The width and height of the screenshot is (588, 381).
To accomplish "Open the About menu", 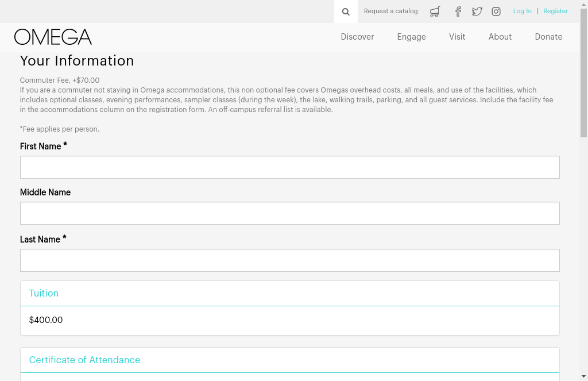I will click(500, 37).
